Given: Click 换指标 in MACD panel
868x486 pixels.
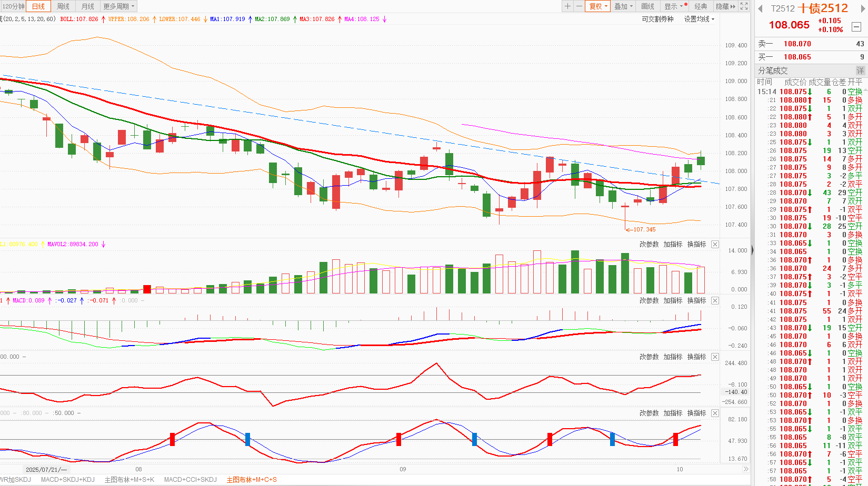Looking at the screenshot, I should coord(696,300).
